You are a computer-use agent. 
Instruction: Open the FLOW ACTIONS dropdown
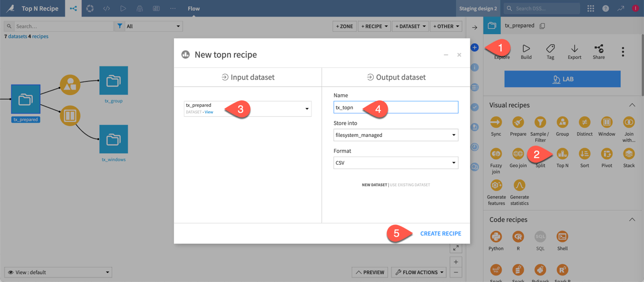coord(420,272)
